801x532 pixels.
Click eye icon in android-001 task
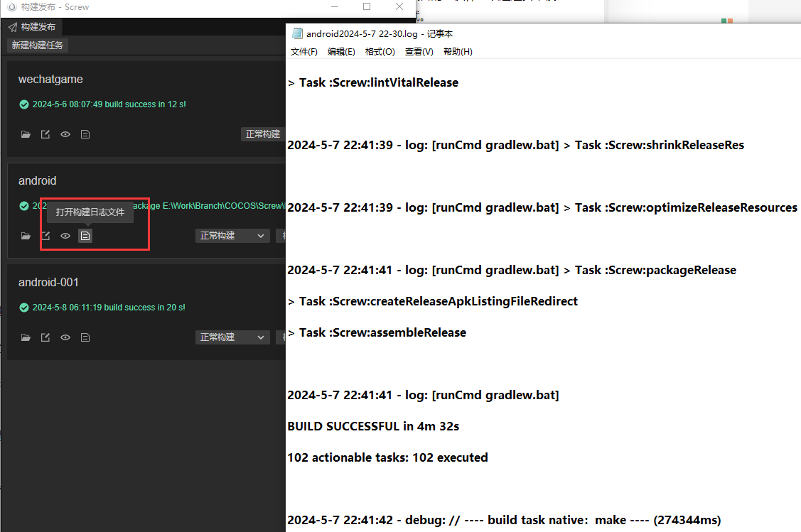[65, 337]
